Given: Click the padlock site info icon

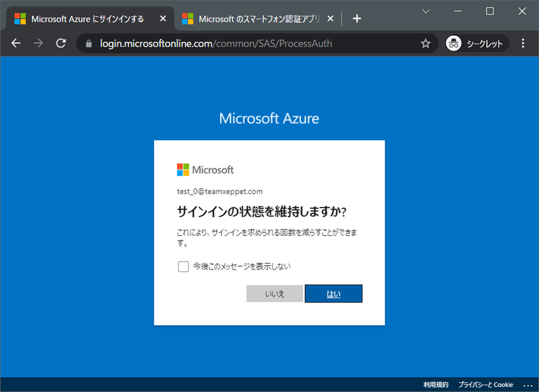Looking at the screenshot, I should (x=89, y=44).
